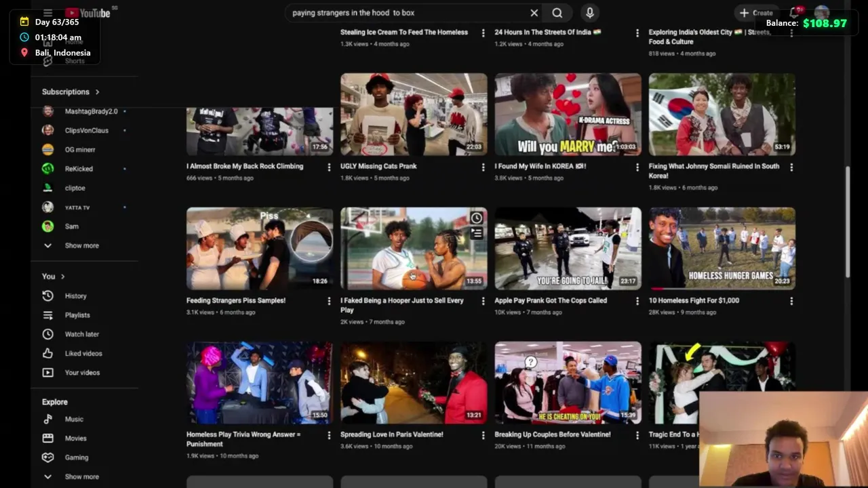Open options menu for Feeding Strangers Piss Samples

tap(329, 301)
